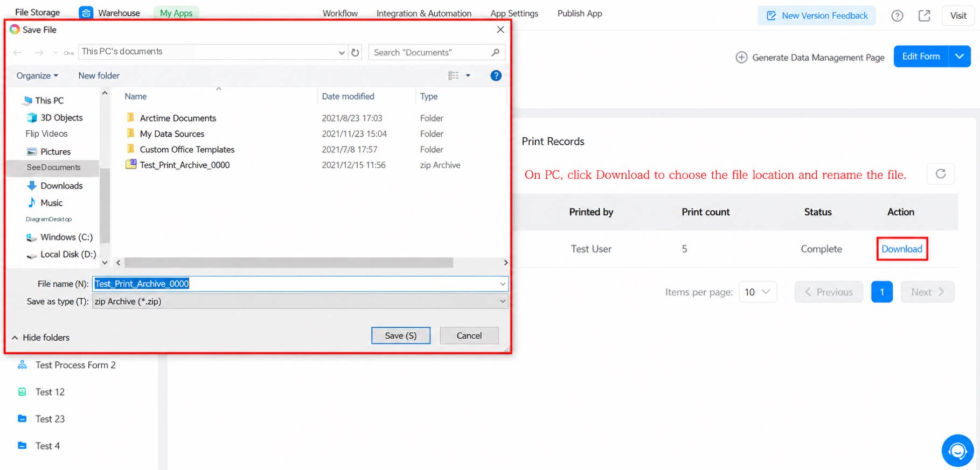
Task: Open the Warehouse app icon
Action: pyautogui.click(x=86, y=12)
